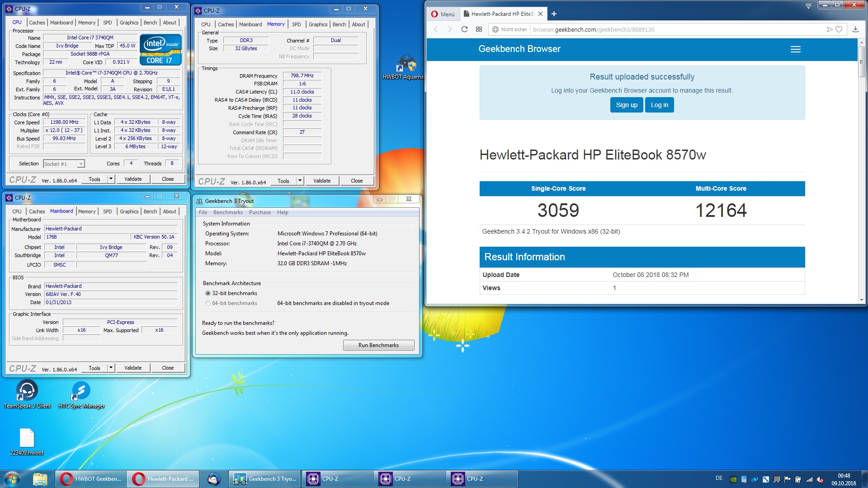Open TeamSpeak 3 Client desktop icon
Screen dimensions: 868x488
pyautogui.click(x=27, y=394)
